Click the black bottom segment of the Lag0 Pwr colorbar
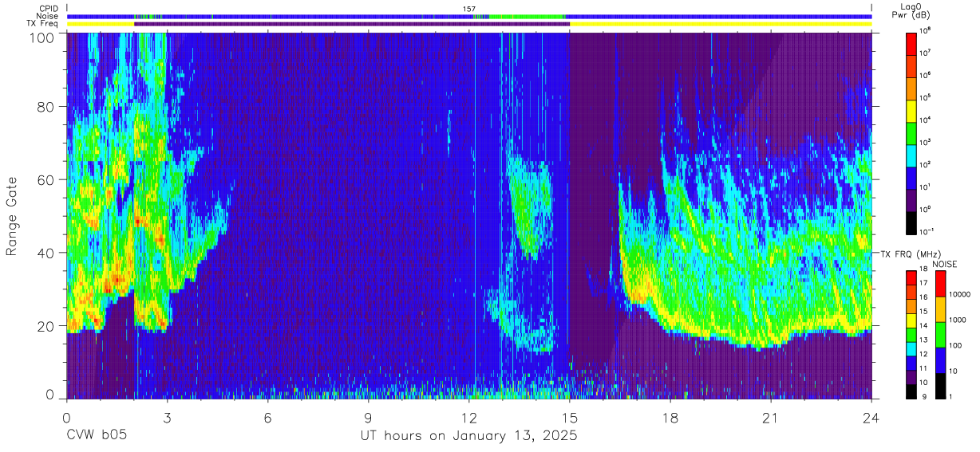The image size is (980, 452). pos(911,222)
